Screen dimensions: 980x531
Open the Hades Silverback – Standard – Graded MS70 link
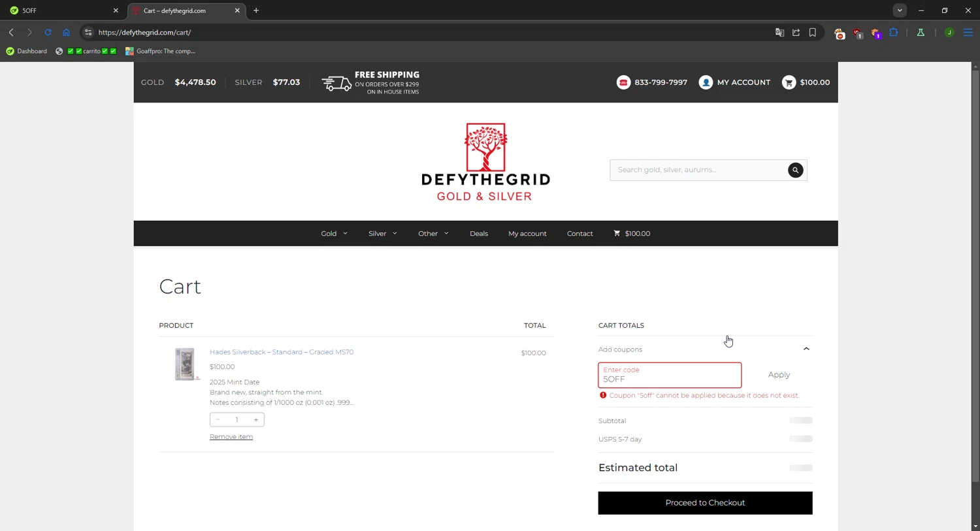(x=282, y=352)
